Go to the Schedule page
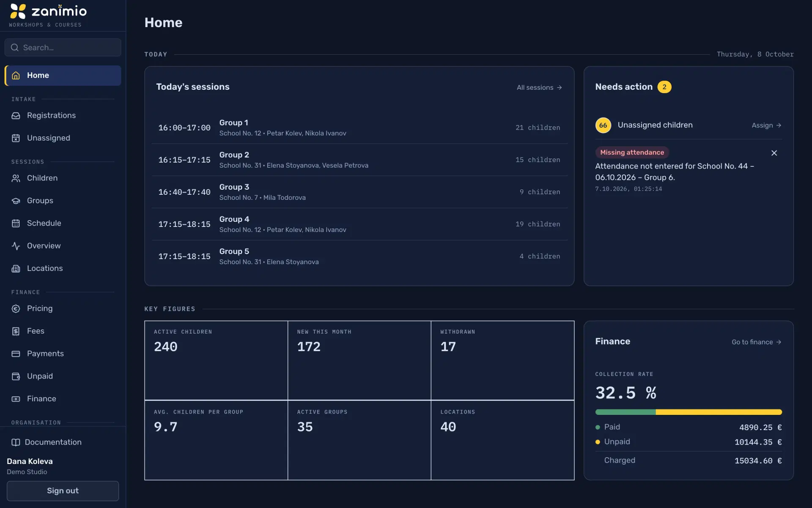Screen dimensions: 812x508 [63, 223]
